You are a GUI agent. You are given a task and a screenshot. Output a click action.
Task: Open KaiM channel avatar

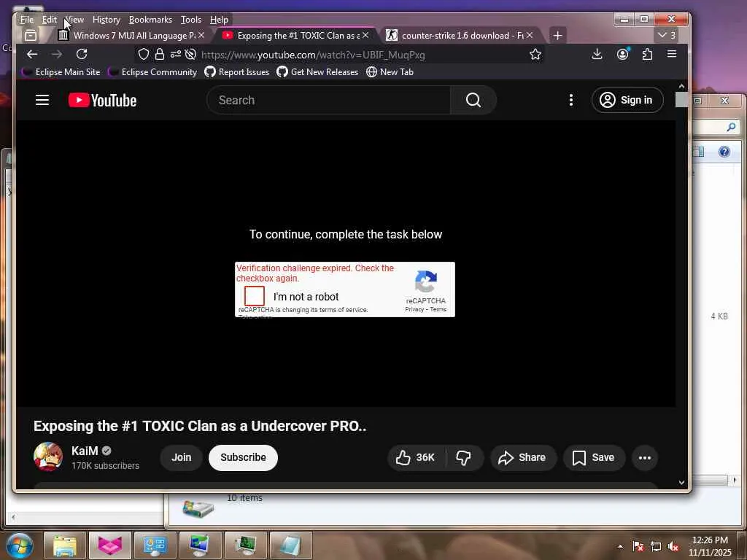click(48, 456)
